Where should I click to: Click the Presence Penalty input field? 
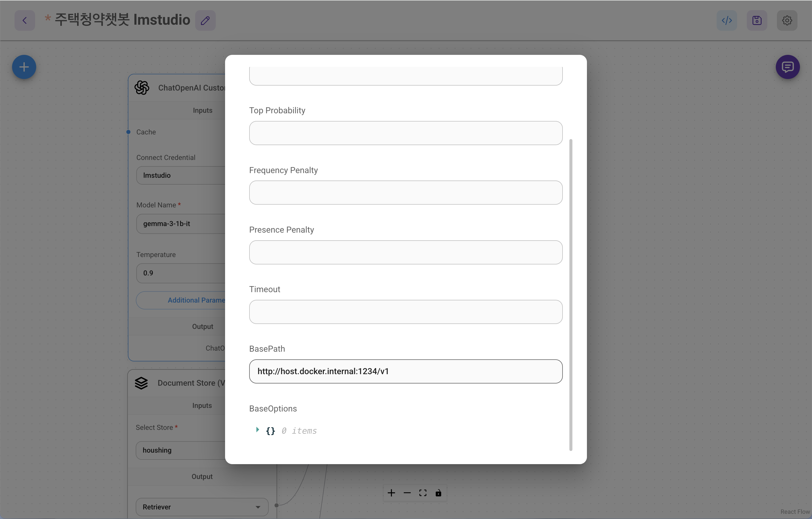click(x=406, y=252)
